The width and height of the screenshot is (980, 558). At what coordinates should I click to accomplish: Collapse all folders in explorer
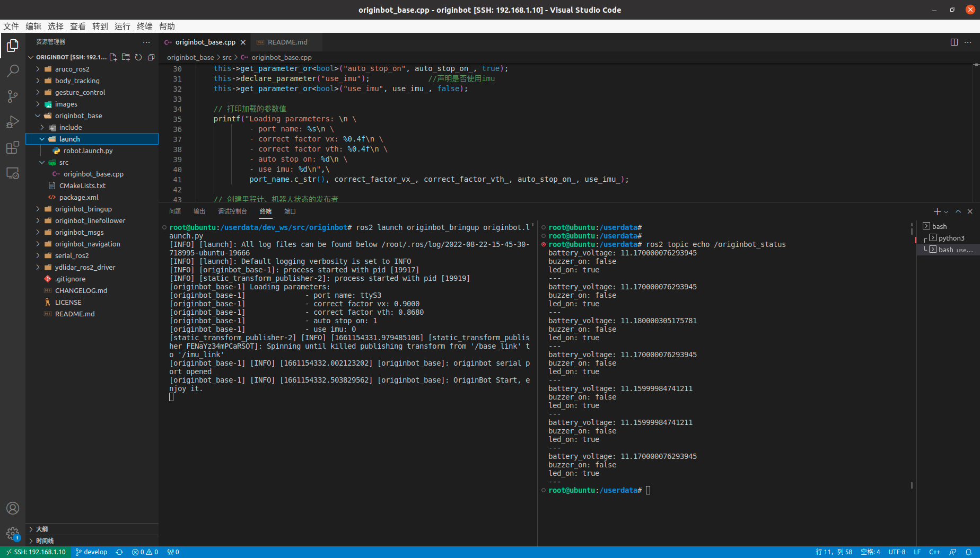[x=151, y=57]
